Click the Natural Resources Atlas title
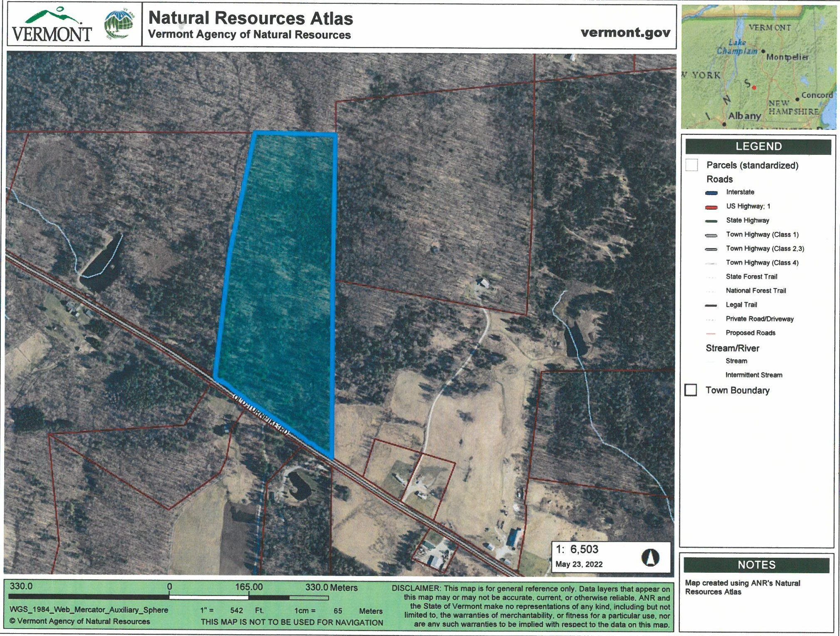The image size is (840, 636). pyautogui.click(x=250, y=18)
